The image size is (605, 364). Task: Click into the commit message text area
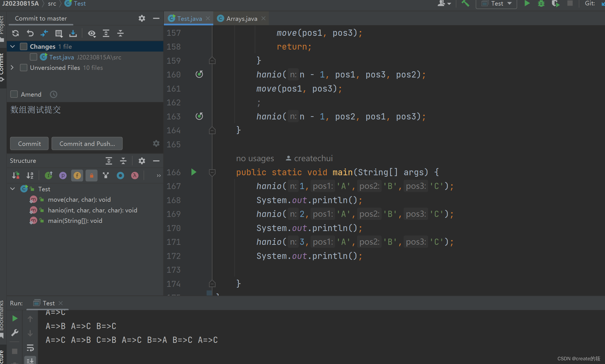(x=85, y=118)
